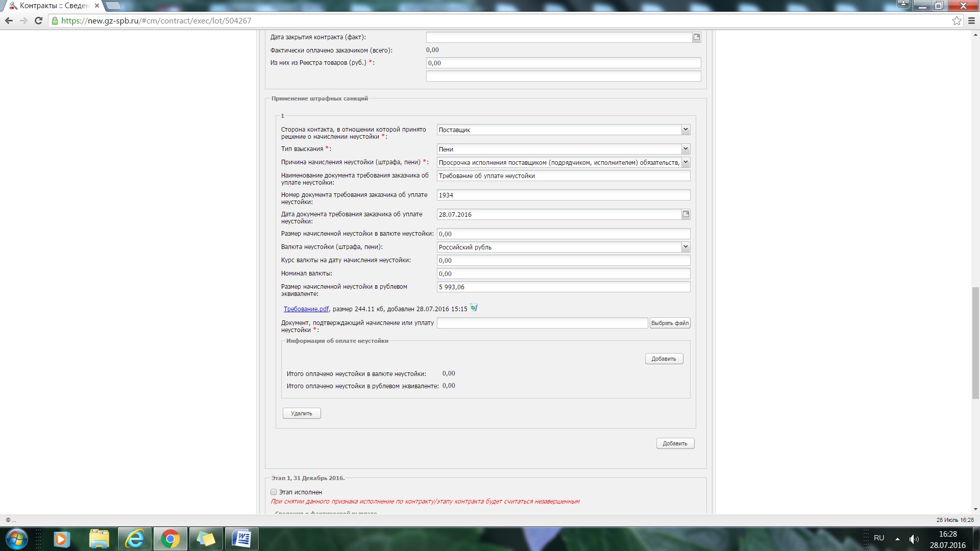Open the Причина начисления неустойки dropdown
The width and height of the screenshot is (980, 551).
(685, 162)
